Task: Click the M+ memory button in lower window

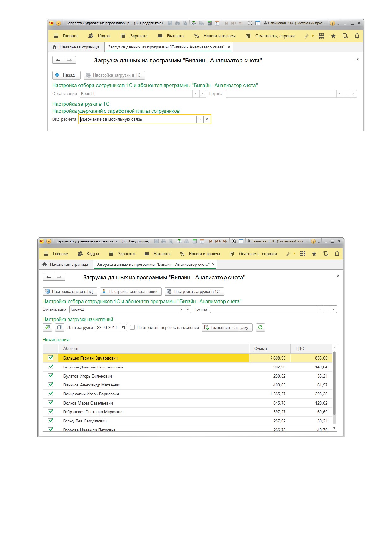Action: point(218,241)
